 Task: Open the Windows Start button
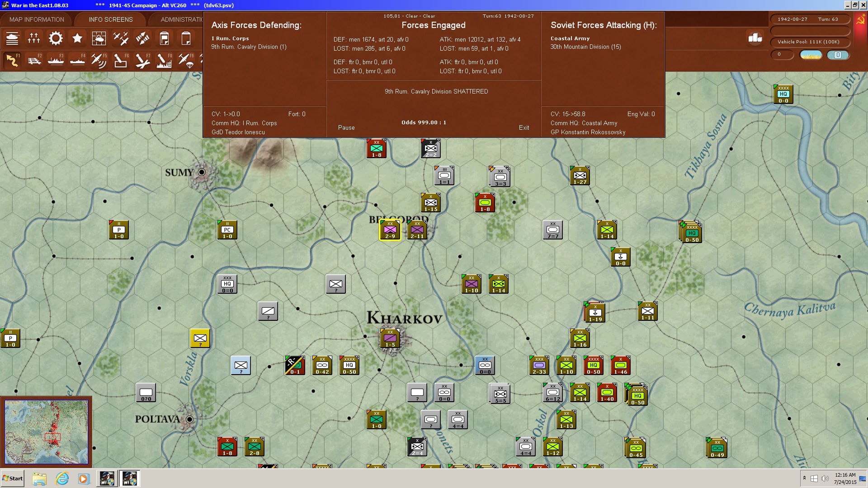click(x=13, y=479)
